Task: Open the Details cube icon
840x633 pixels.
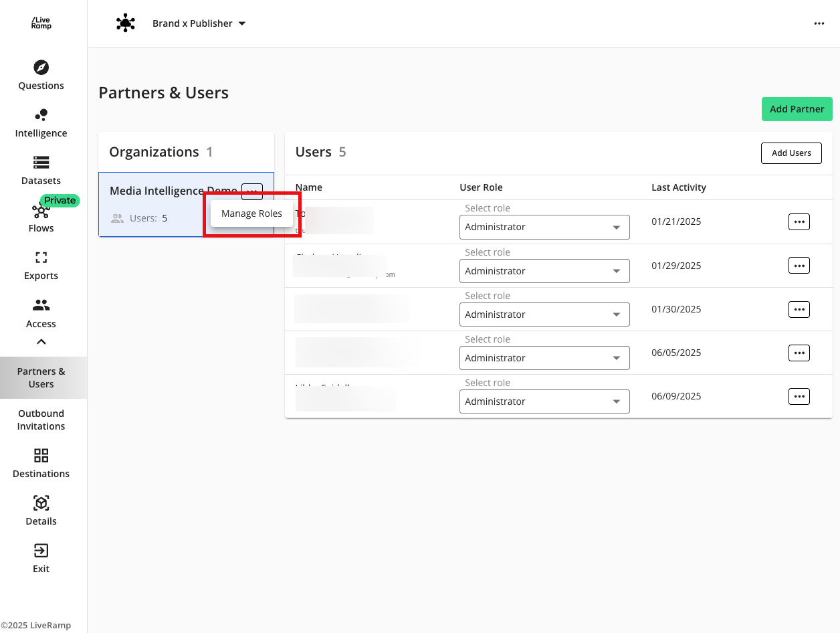Action: 41,503
